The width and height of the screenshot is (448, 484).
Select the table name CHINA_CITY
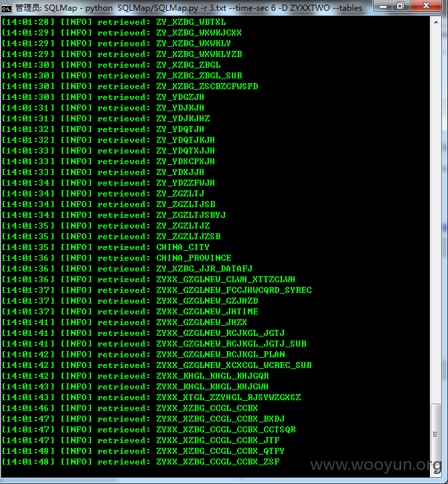point(183,247)
